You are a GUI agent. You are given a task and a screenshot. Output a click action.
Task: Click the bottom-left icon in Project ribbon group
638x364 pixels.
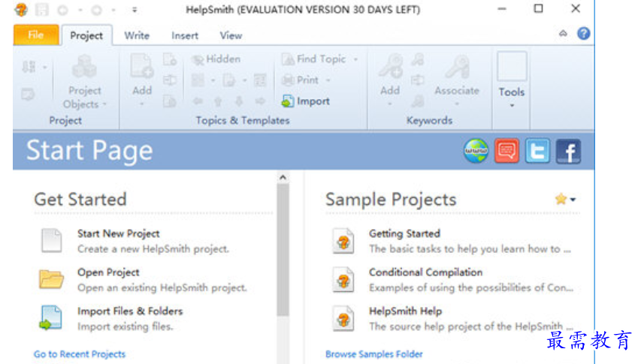[28, 95]
